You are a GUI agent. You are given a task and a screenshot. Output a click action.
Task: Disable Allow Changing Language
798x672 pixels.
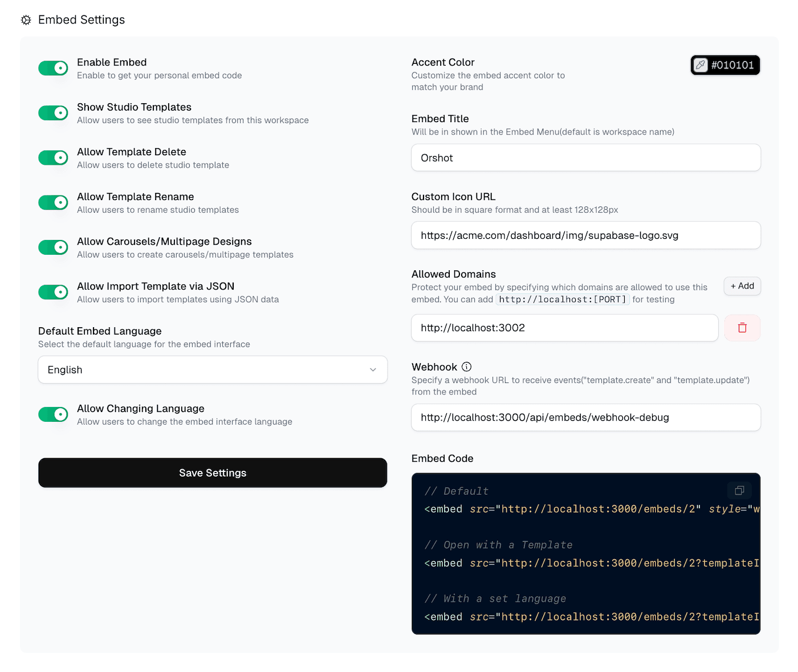[x=53, y=414]
